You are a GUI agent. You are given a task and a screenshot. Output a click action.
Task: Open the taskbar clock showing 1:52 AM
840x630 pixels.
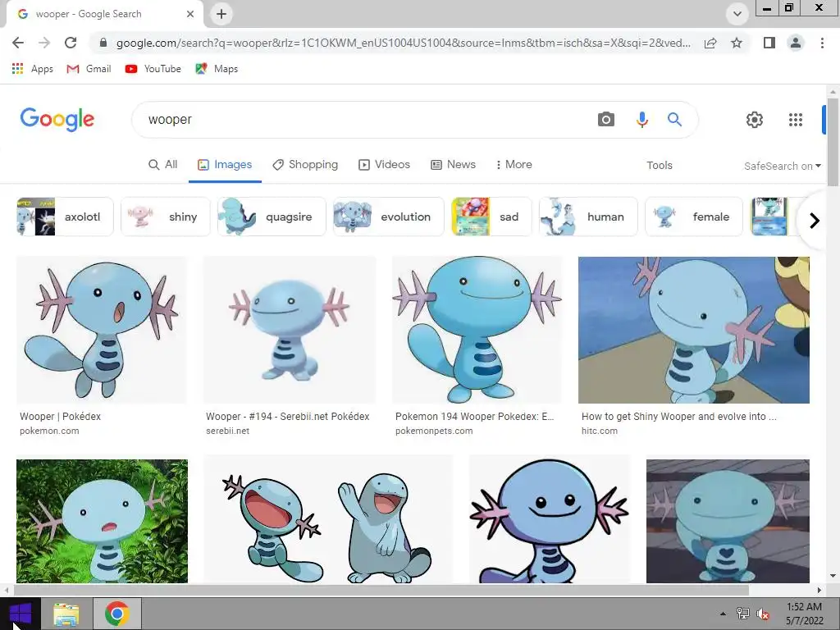[804, 614]
